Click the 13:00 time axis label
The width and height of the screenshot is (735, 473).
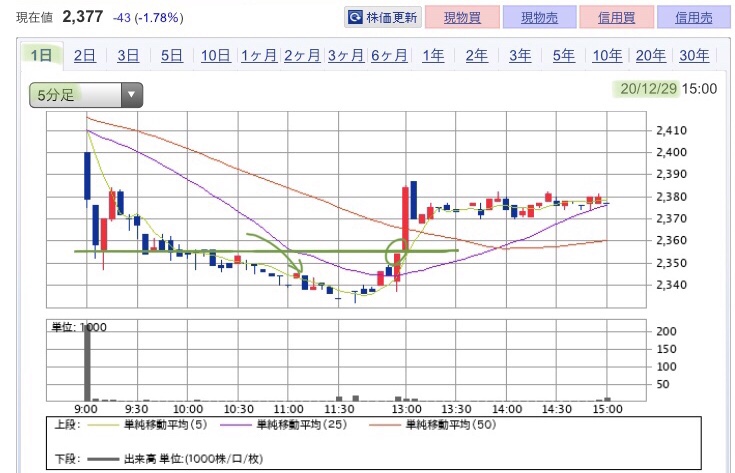pyautogui.click(x=406, y=409)
